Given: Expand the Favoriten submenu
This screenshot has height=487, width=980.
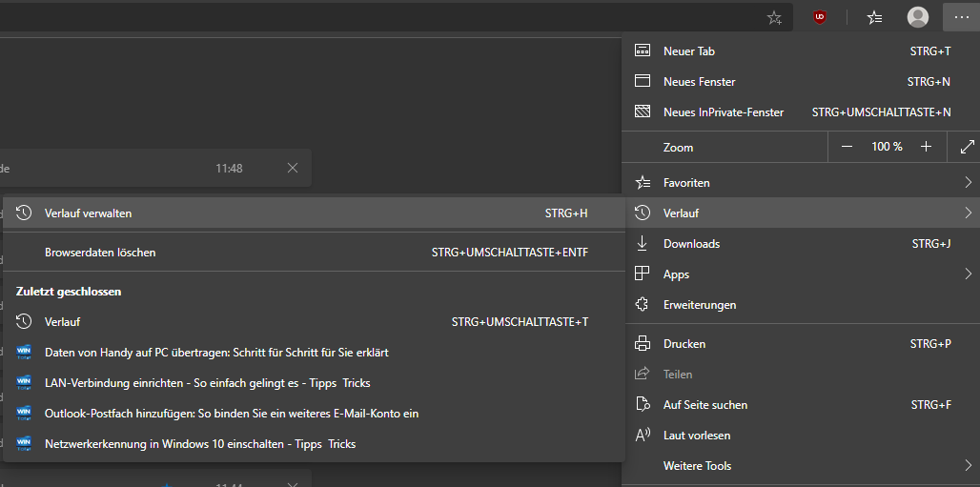Looking at the screenshot, I should click(x=967, y=182).
